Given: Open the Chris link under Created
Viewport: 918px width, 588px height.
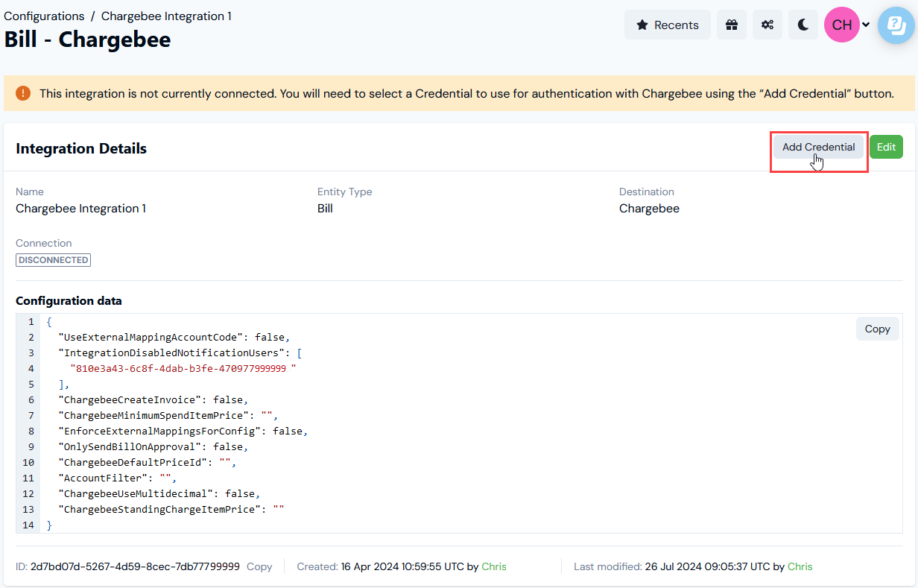Looking at the screenshot, I should pyautogui.click(x=494, y=566).
